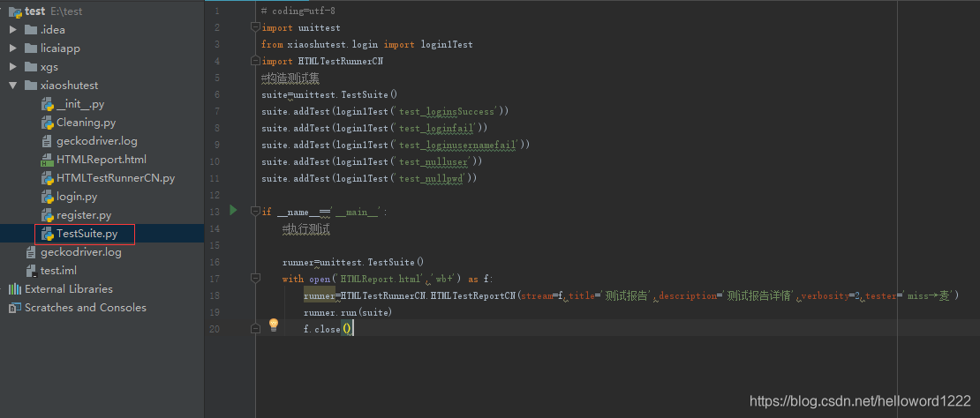Screen dimensions: 980x418
Task: Click the External Libraries bar-chart icon
Action: point(15,289)
